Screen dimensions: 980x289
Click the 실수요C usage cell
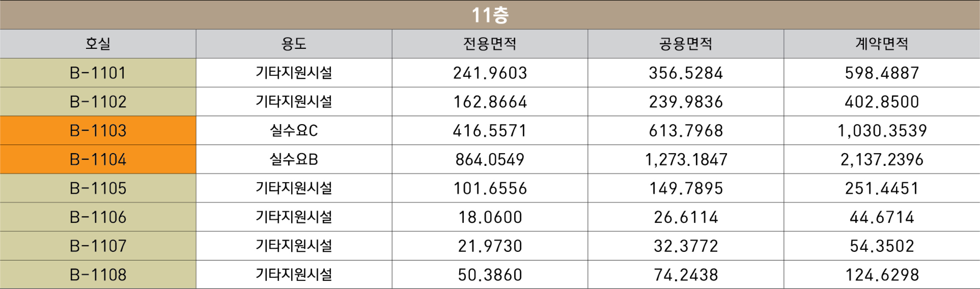point(294,130)
